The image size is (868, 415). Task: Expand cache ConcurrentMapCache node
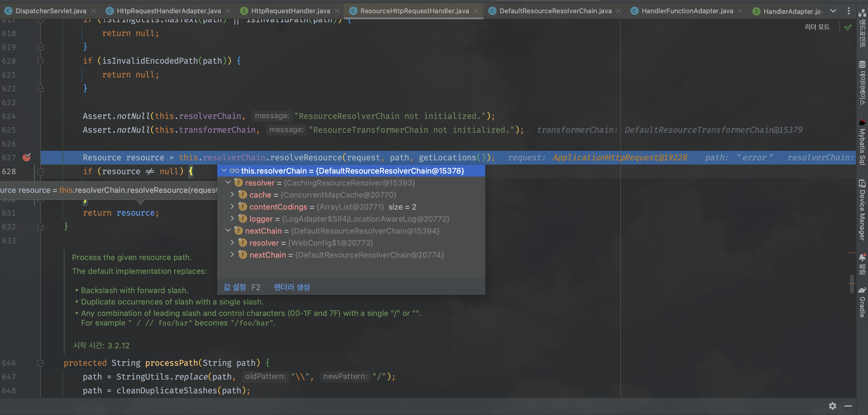point(232,195)
